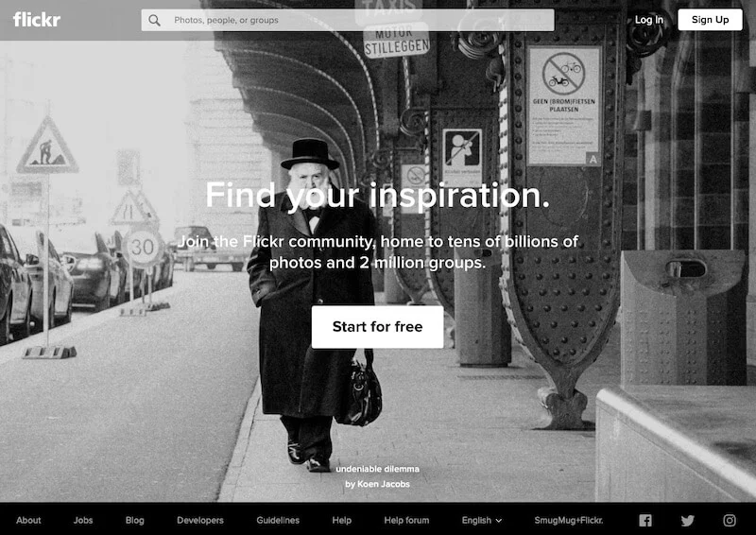
Task: Open Flickr's Facebook page icon
Action: (645, 520)
